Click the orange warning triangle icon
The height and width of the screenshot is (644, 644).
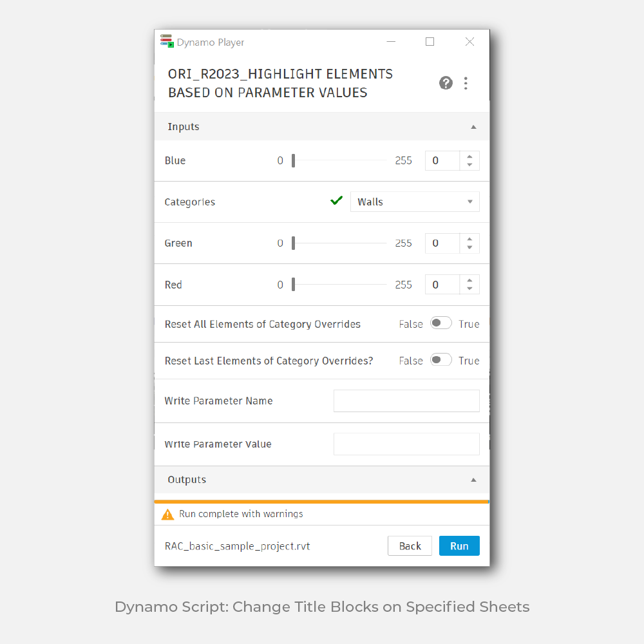click(167, 514)
